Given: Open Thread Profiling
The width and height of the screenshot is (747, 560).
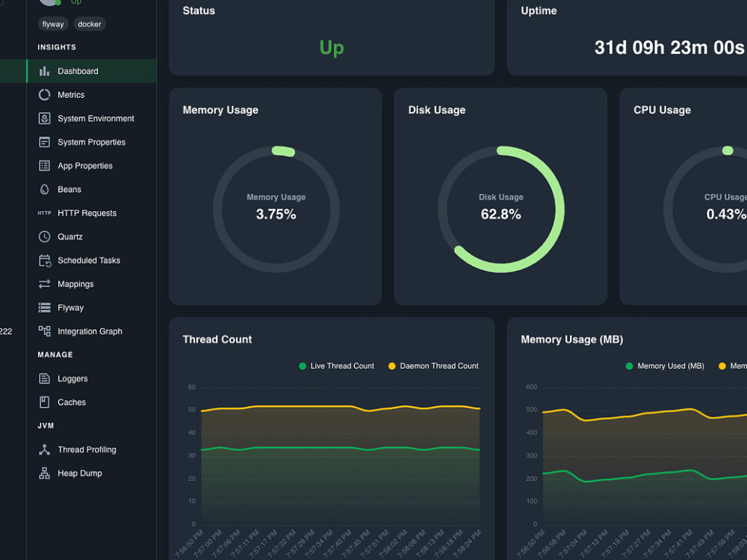Looking at the screenshot, I should [91, 449].
